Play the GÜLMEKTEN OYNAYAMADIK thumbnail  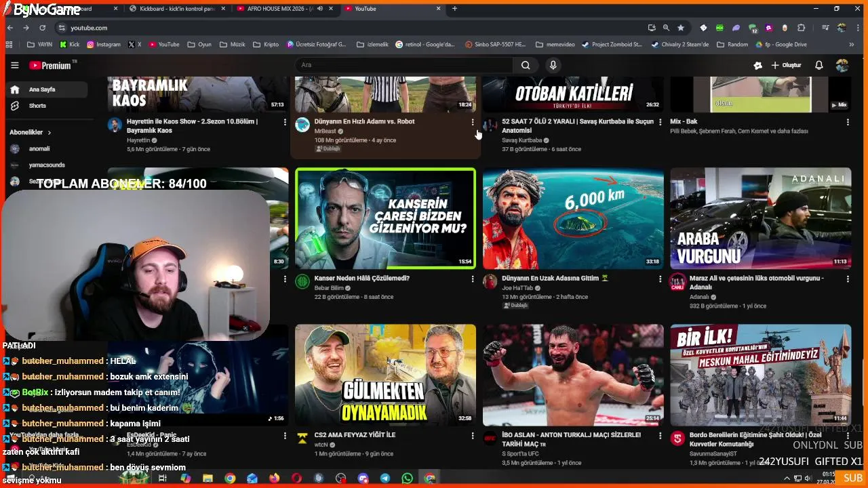385,375
